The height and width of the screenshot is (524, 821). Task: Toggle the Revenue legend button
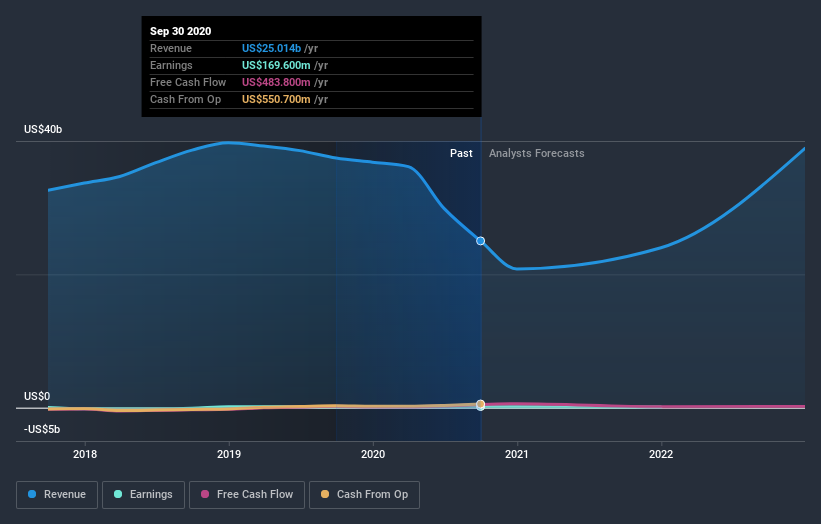tap(57, 495)
